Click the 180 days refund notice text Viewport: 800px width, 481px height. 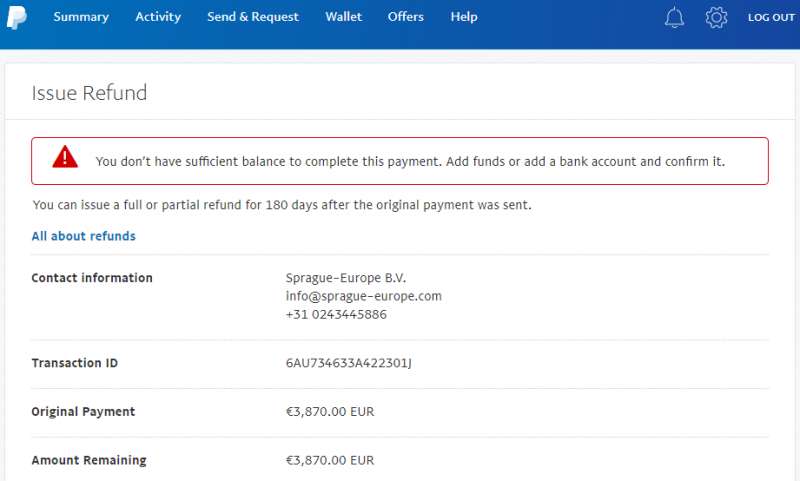(282, 205)
